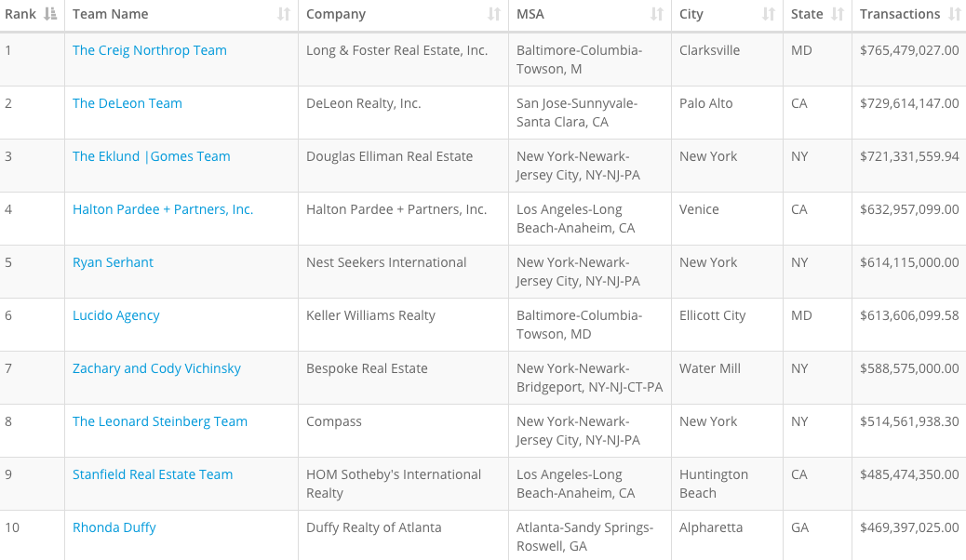Visit Halton Pardee + Partners, Inc. link
The image size is (966, 560).
tap(163, 209)
